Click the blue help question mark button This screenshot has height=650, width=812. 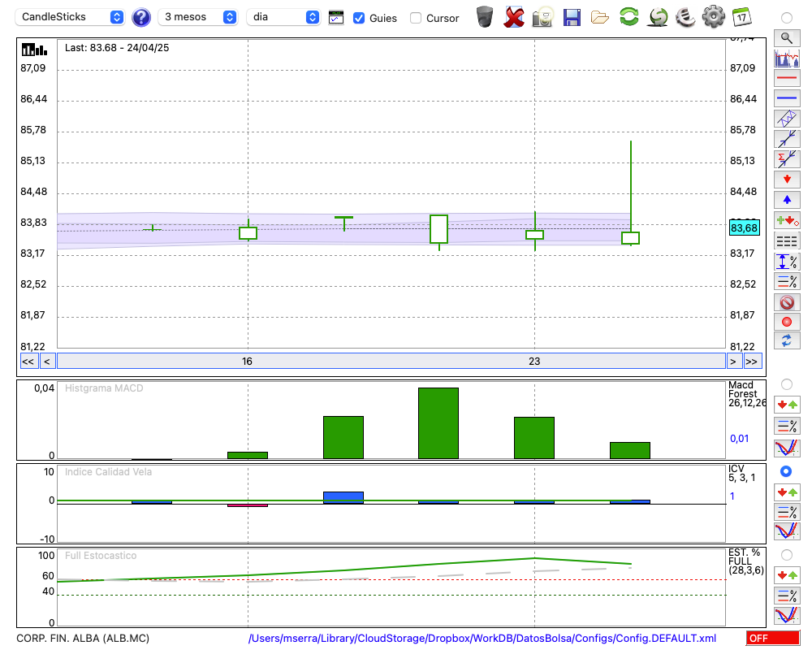(140, 18)
